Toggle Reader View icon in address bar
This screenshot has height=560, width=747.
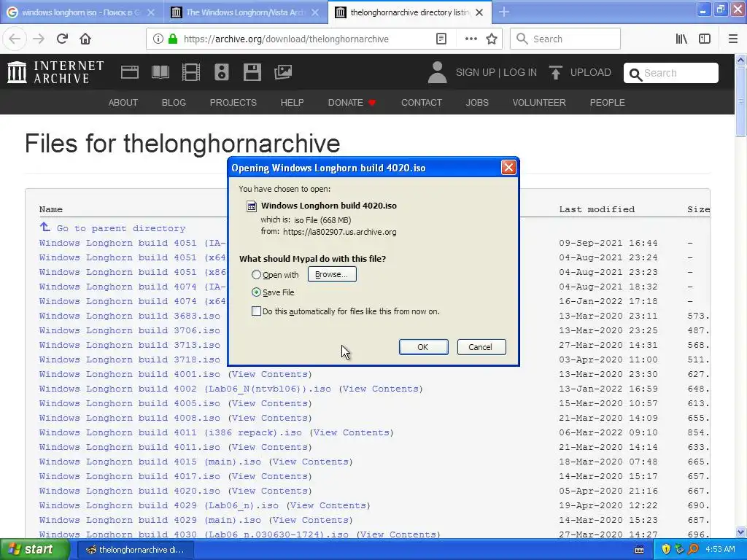click(441, 39)
